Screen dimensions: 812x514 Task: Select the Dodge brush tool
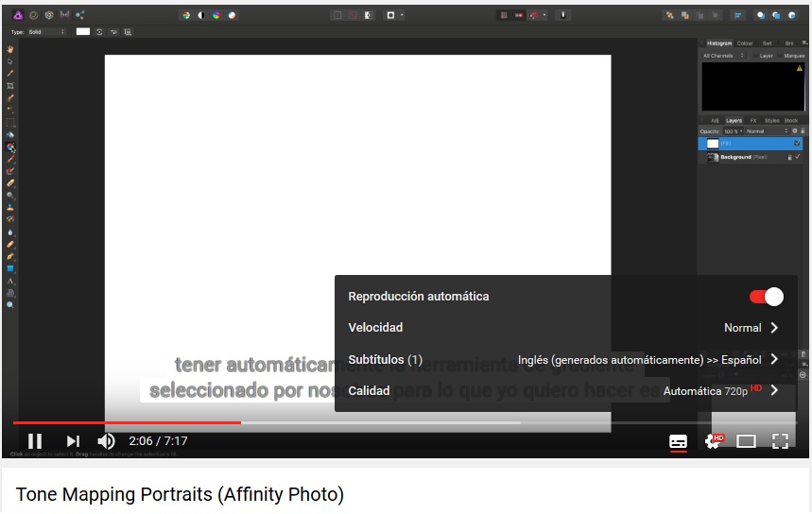9,196
